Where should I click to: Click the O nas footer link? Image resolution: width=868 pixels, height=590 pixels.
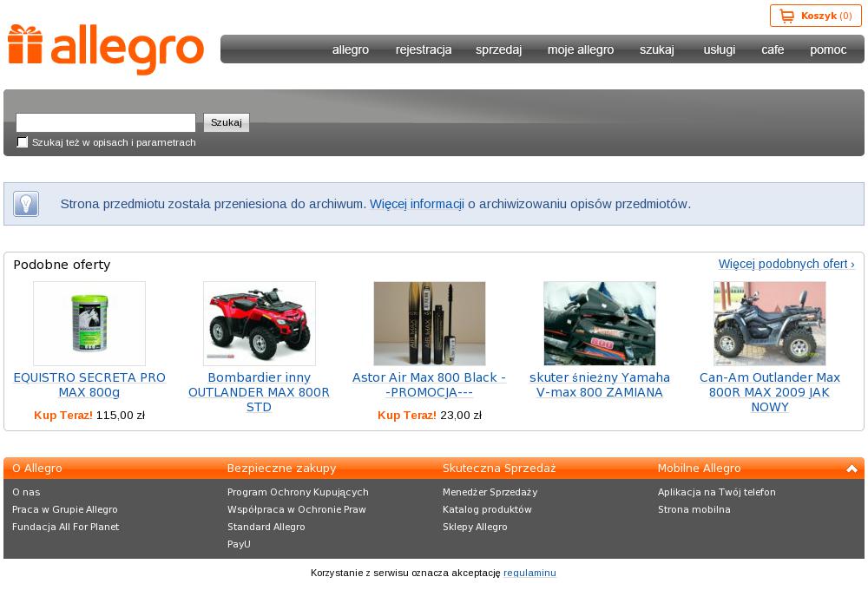(x=26, y=492)
